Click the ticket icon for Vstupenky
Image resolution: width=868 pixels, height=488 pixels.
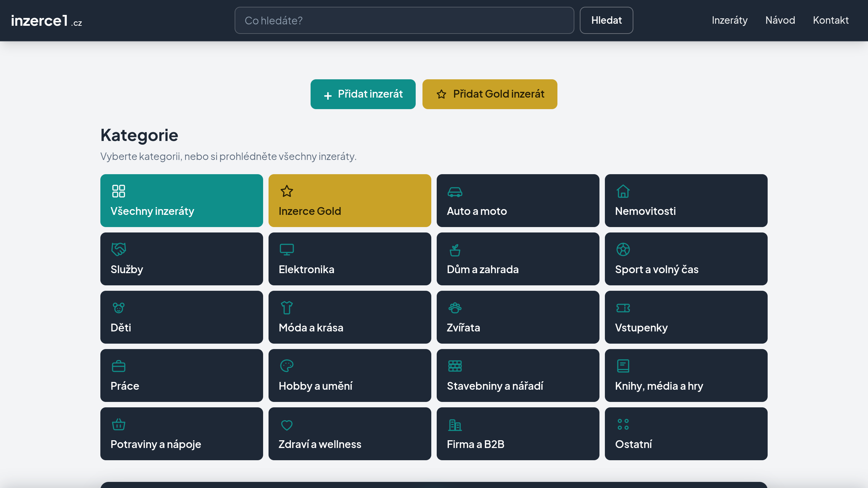point(623,308)
